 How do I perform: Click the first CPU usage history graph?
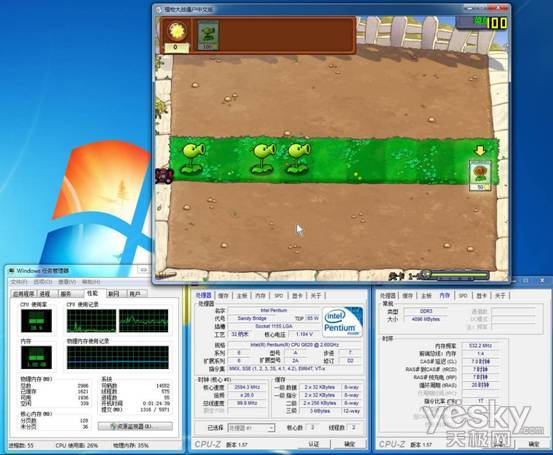click(92, 321)
